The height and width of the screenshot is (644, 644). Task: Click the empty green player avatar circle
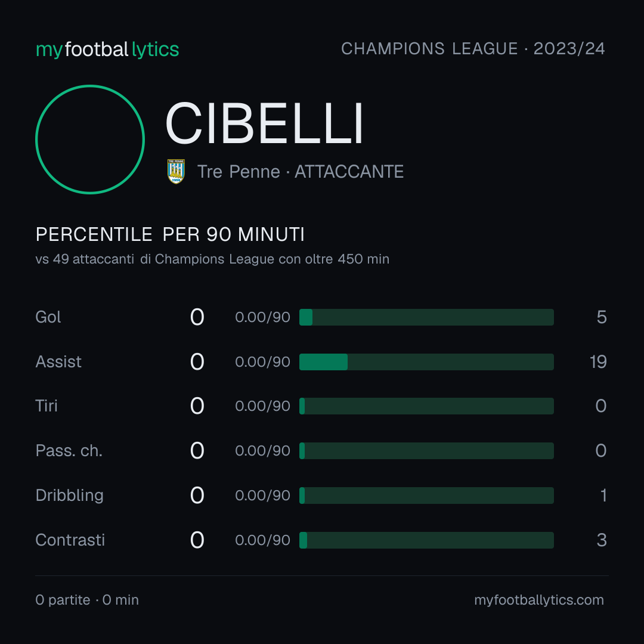90,139
